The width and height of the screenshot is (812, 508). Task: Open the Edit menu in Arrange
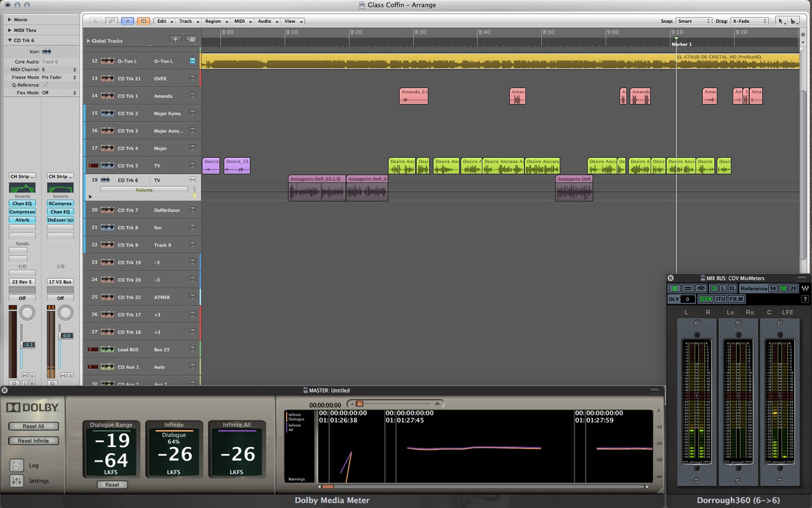[164, 21]
